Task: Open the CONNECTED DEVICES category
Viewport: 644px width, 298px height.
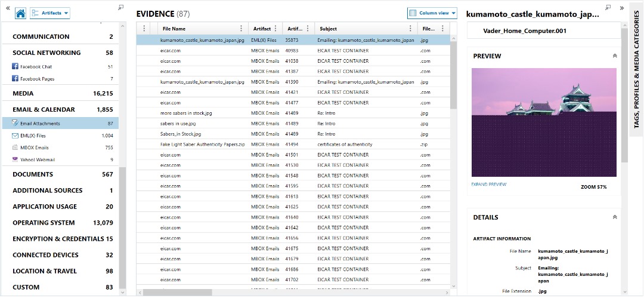Action: coord(60,255)
